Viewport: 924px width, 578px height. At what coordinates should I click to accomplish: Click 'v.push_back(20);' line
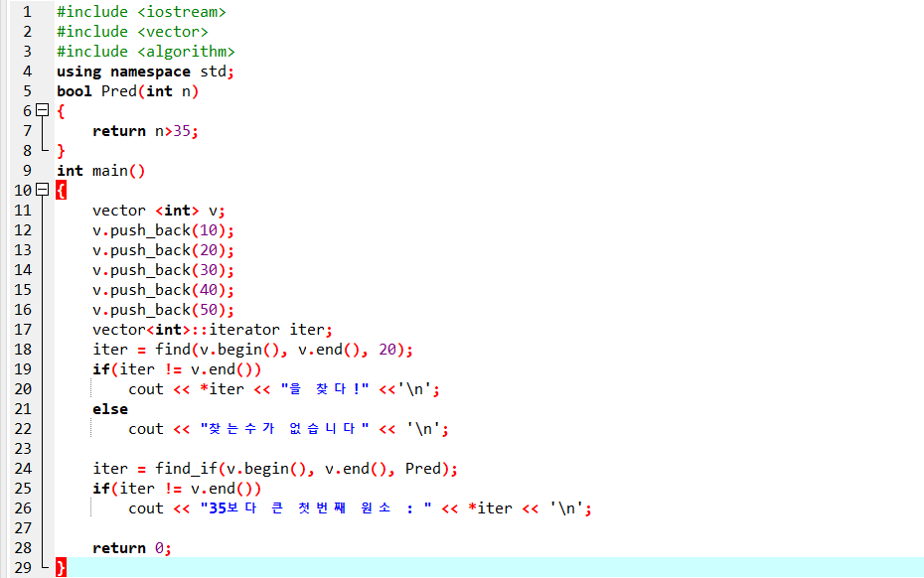click(163, 250)
